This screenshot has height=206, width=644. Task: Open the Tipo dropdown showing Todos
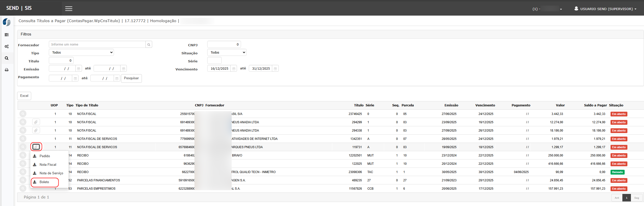tap(81, 53)
